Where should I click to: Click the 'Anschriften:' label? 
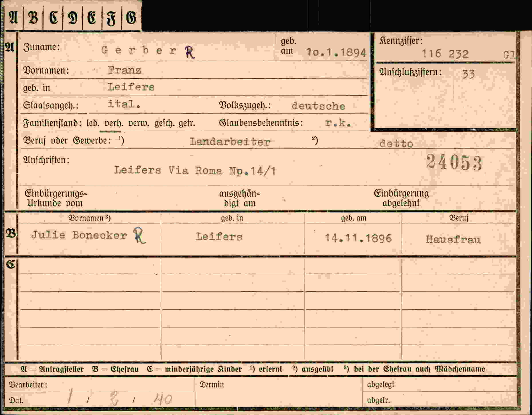pyautogui.click(x=46, y=160)
